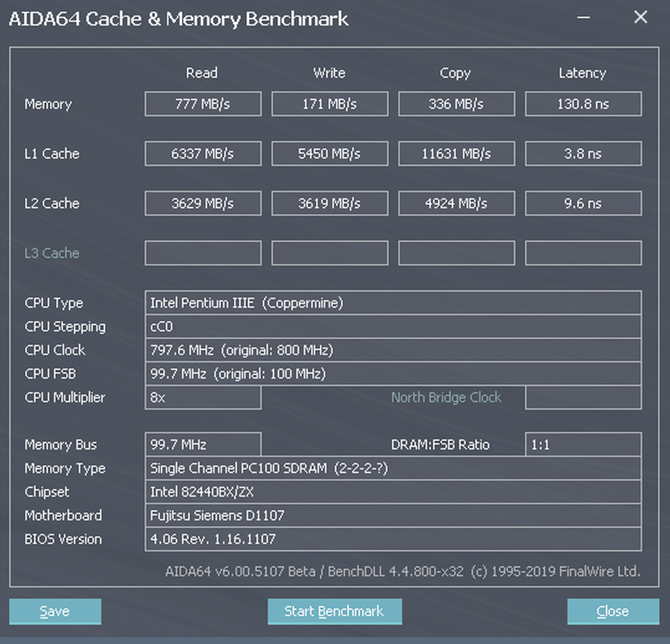Click the L1 Cache Latency 3.8 ns cell
Screen dimensions: 670x644
pos(583,153)
